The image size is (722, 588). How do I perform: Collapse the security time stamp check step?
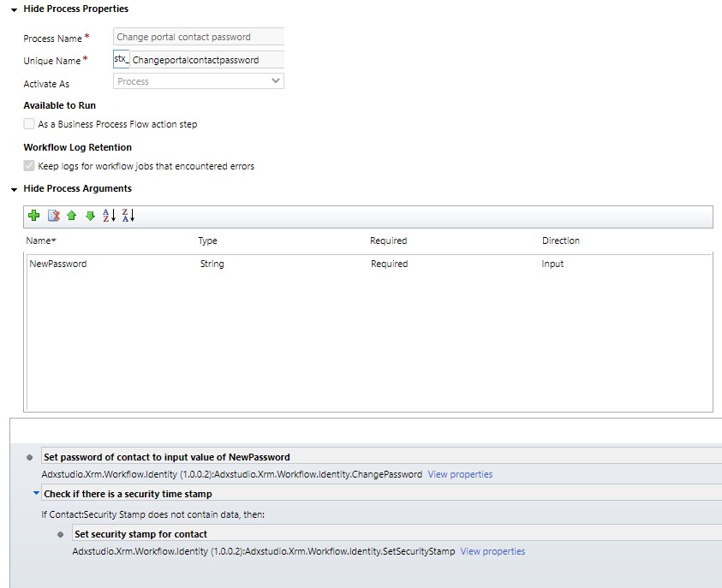coord(35,491)
